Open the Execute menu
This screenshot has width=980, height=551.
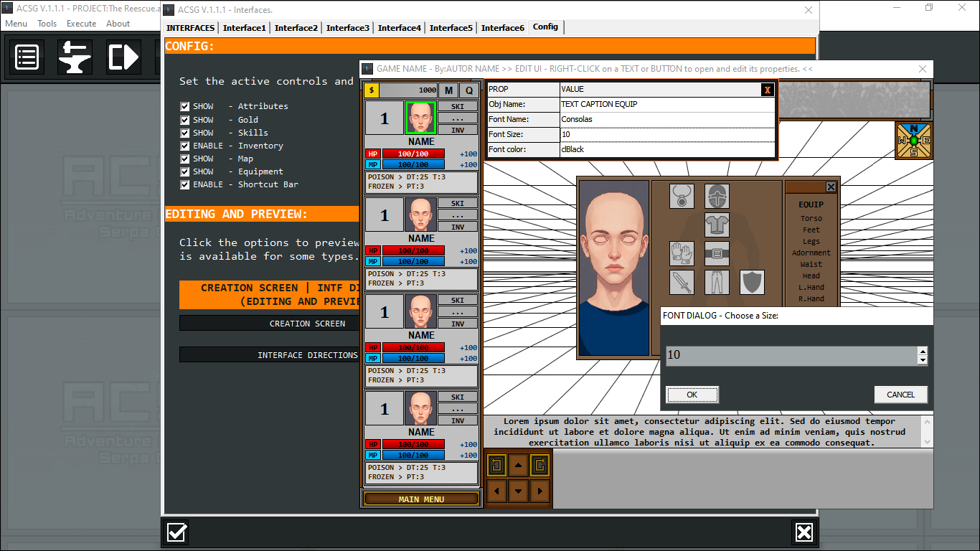(x=82, y=24)
